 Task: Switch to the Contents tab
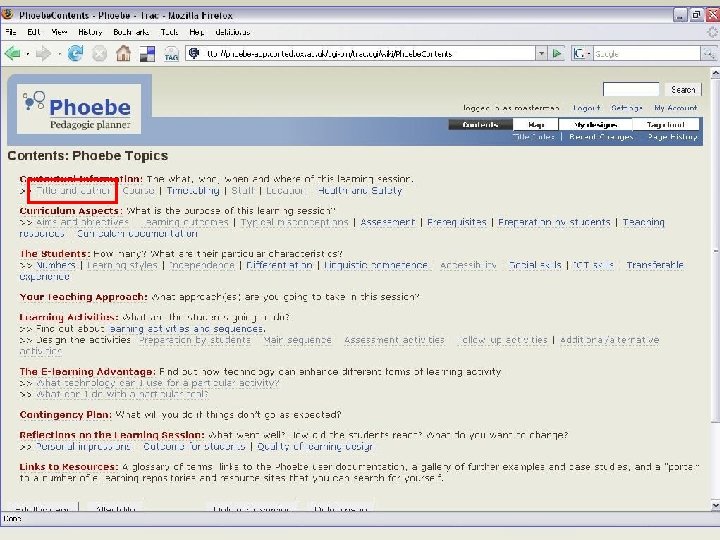(480, 124)
